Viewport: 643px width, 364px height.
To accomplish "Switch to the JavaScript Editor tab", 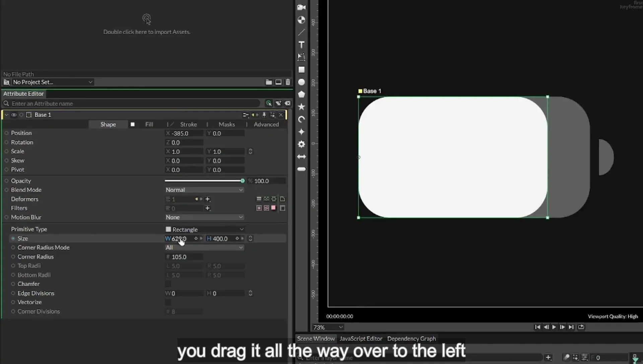I will (x=361, y=339).
